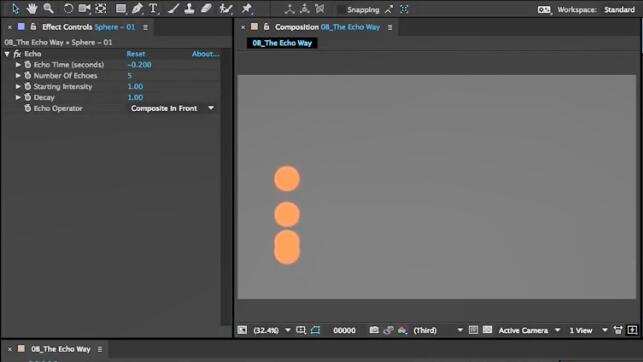
Task: Reset the Echo effect
Action: pyautogui.click(x=136, y=54)
